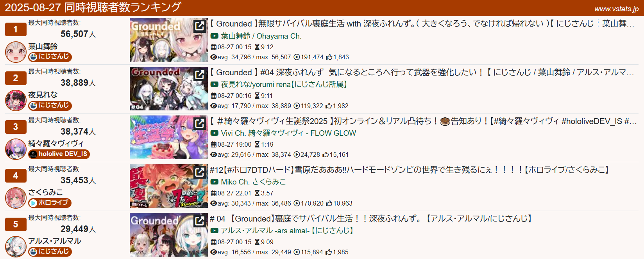
Task: Click rank 2 Grounded #04 stream thumbnail
Action: [169, 89]
